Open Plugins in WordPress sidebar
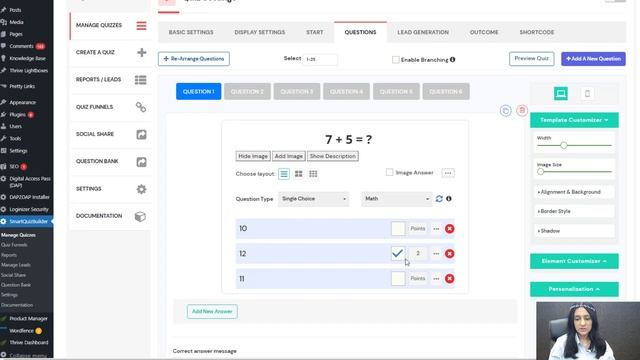The image size is (640, 360). point(18,115)
